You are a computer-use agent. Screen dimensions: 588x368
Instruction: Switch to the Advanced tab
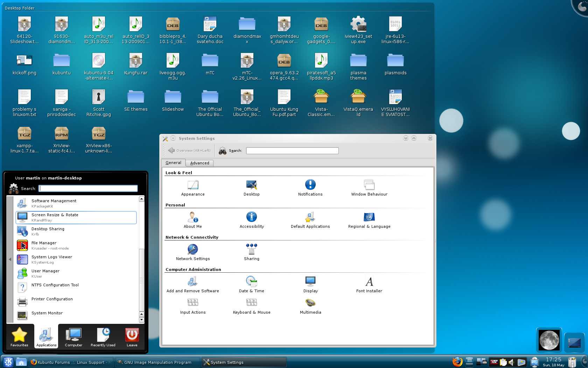click(199, 163)
